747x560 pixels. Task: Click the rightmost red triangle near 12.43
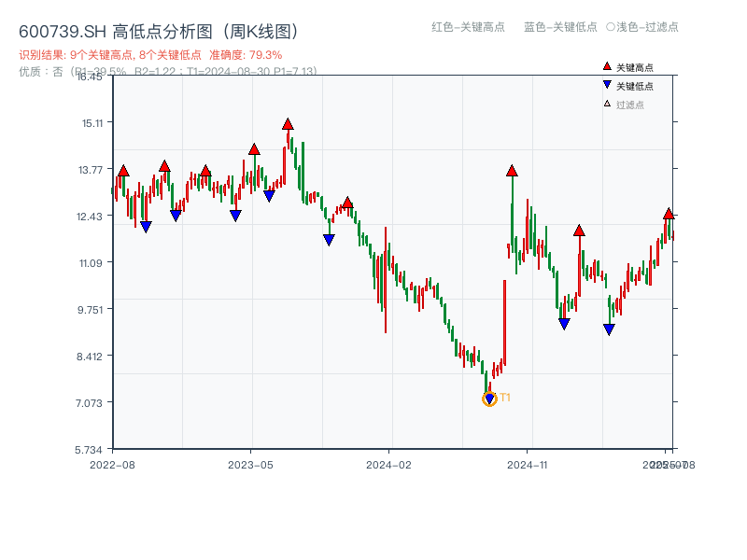669,215
